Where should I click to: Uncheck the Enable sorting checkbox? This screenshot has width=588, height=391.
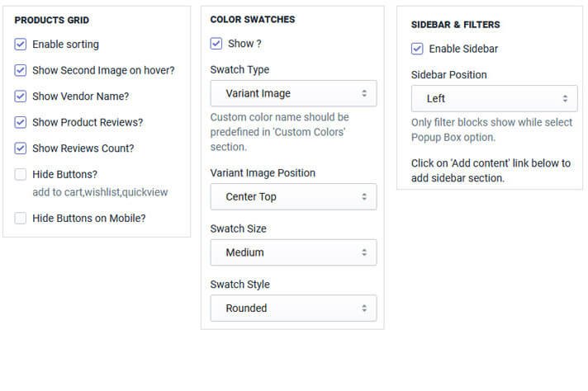click(21, 45)
